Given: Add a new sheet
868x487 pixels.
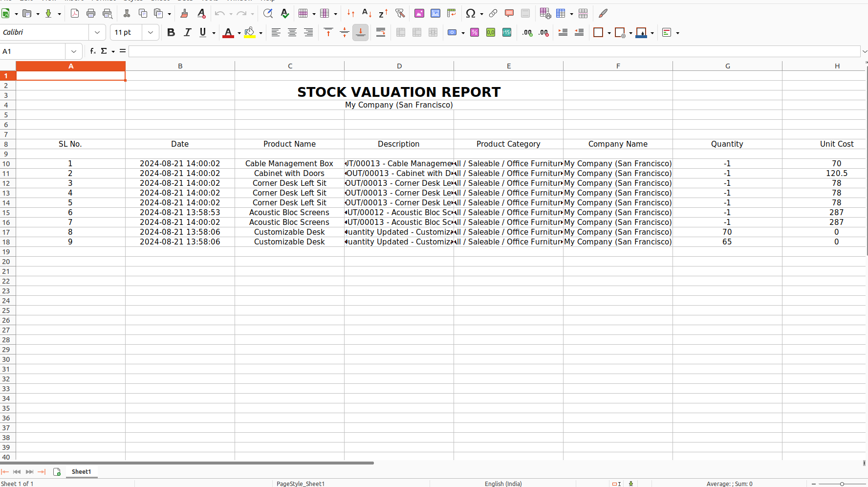Looking at the screenshot, I should pos(57,472).
